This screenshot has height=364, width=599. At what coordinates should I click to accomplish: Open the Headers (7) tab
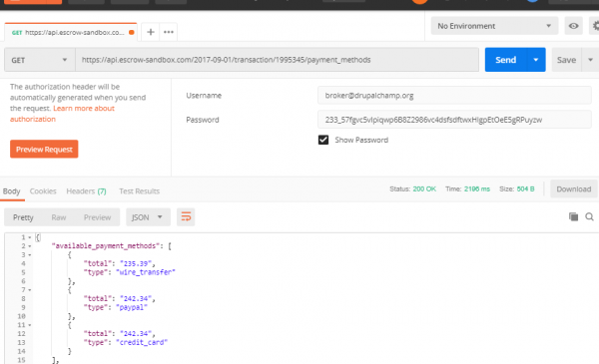[x=86, y=191]
